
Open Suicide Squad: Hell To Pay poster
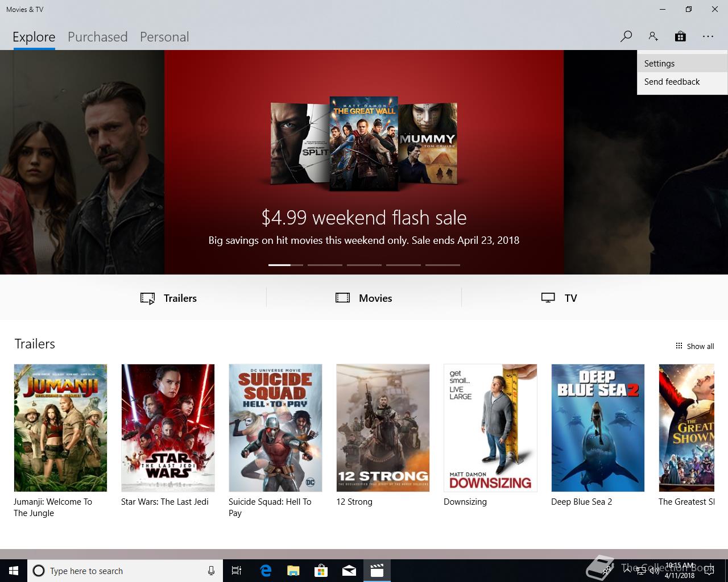[x=275, y=428]
